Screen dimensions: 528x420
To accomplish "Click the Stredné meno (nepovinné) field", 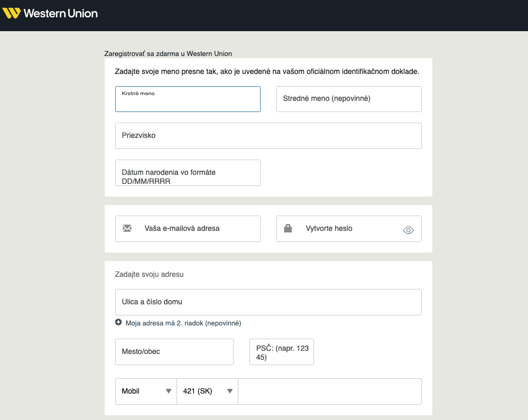I will point(349,99).
